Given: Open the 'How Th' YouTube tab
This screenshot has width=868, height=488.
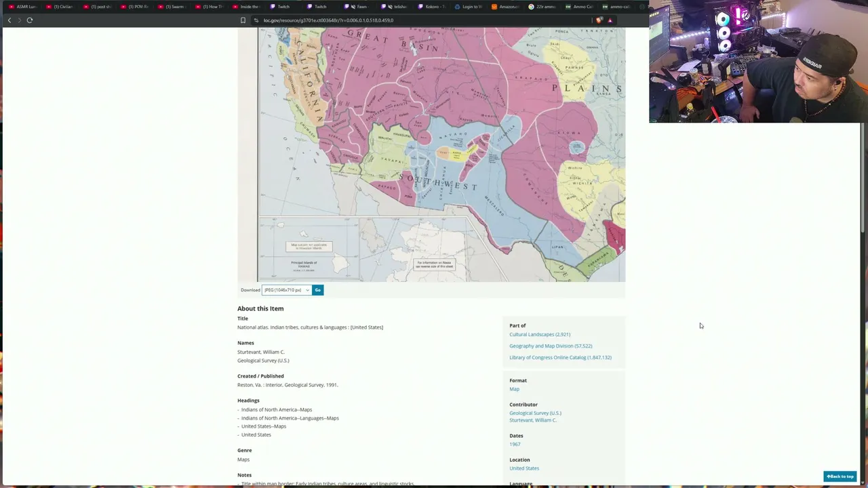Looking at the screenshot, I should (210, 7).
